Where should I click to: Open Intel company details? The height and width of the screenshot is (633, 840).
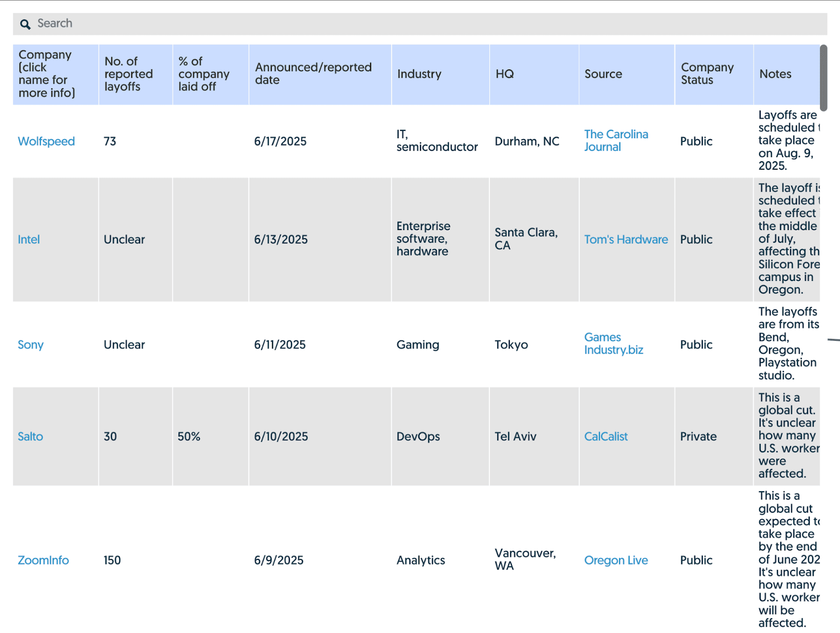(x=28, y=240)
